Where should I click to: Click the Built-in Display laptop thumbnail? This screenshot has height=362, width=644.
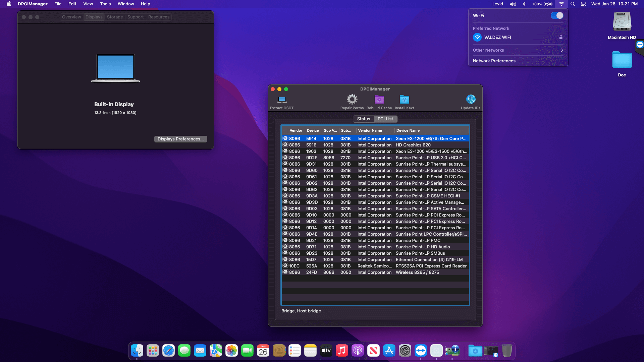tap(115, 68)
